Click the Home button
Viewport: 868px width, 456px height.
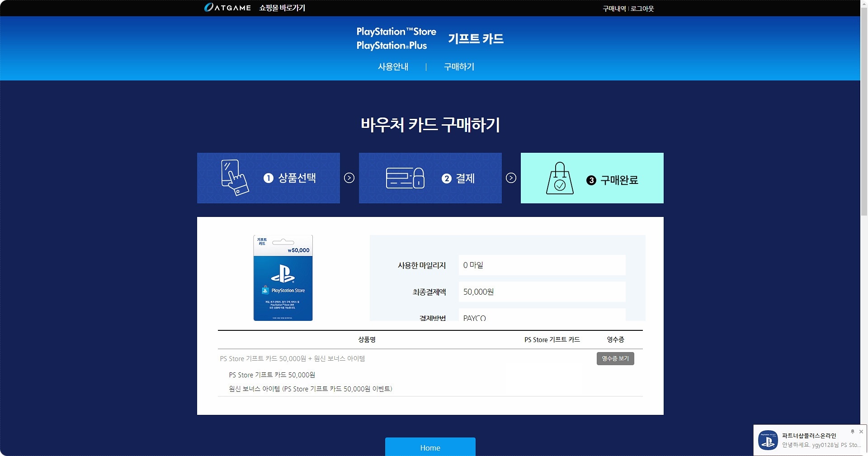coord(430,447)
